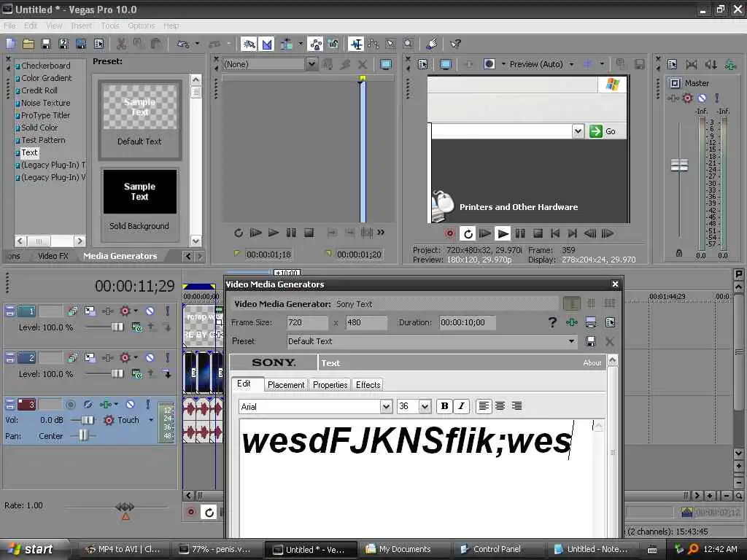This screenshot has width=747, height=560.
Task: Open the Default Text preset dropdown
Action: pyautogui.click(x=570, y=341)
